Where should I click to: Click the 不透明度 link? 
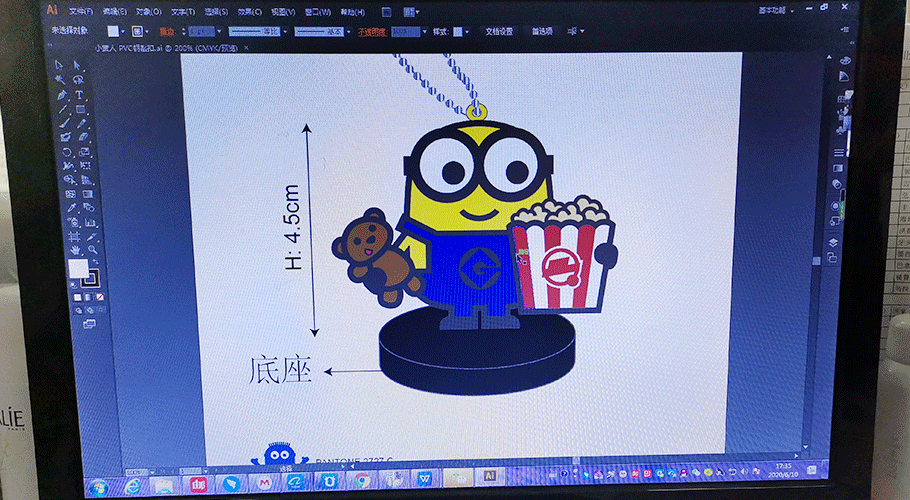372,32
